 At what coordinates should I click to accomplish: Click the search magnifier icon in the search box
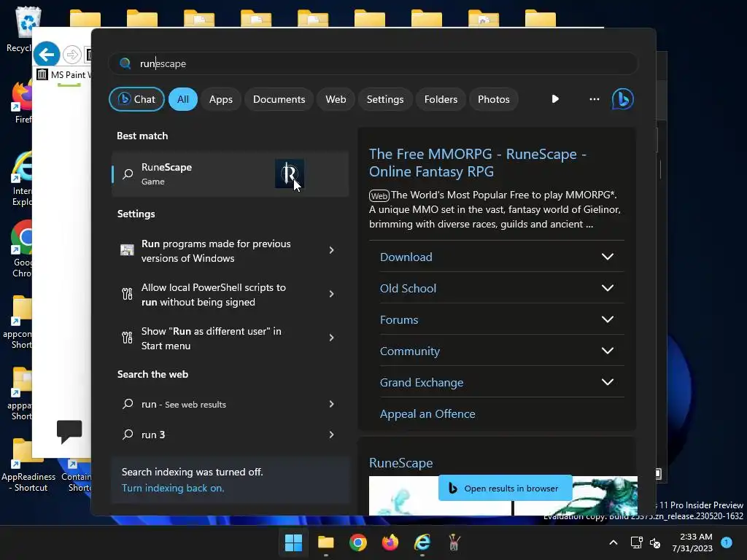pos(125,64)
